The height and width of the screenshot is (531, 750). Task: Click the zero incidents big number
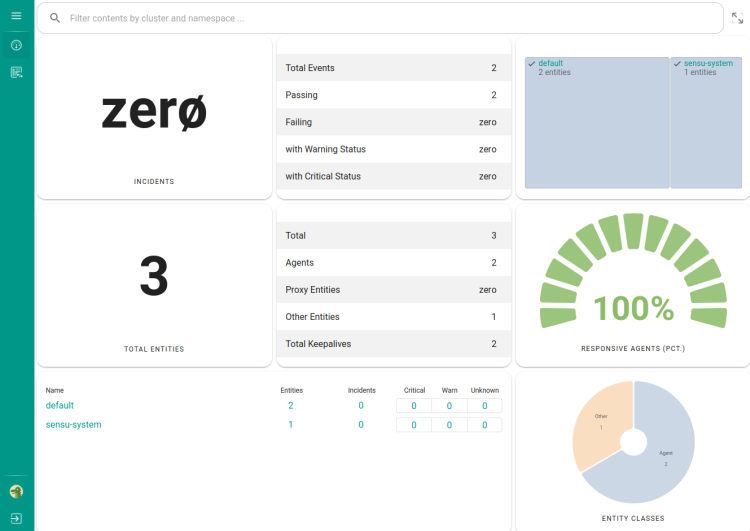tap(154, 111)
